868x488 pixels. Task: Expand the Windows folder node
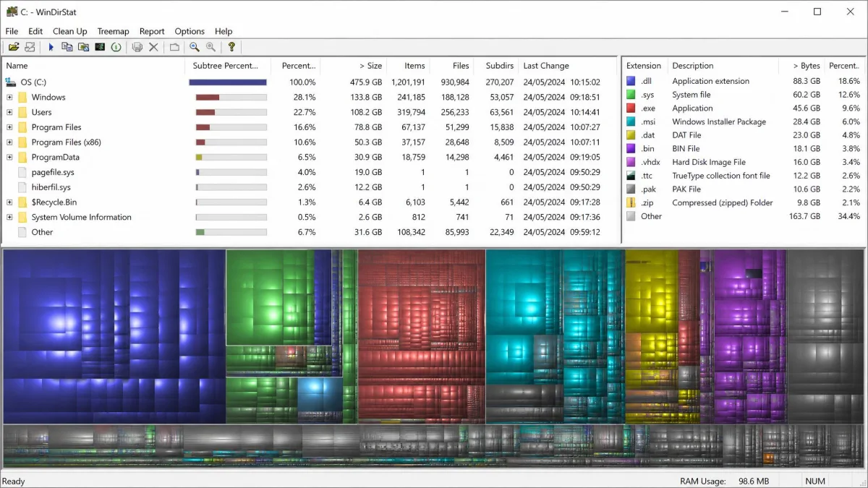9,97
